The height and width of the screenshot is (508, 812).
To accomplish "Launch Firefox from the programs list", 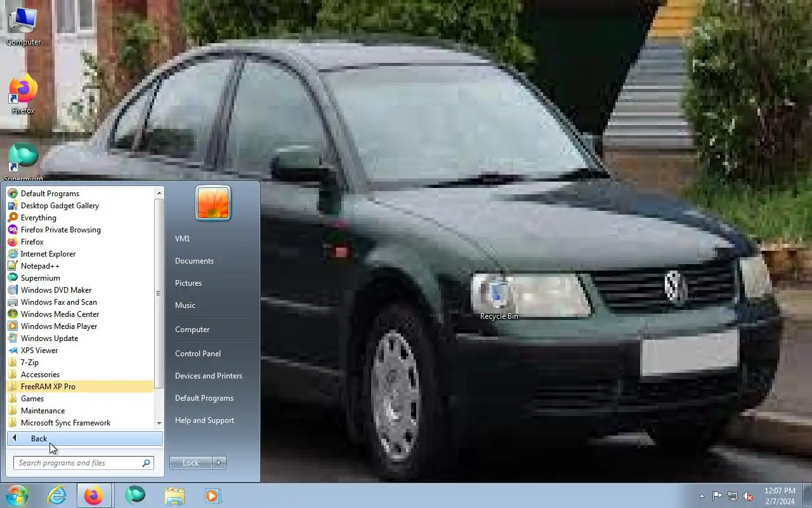I will coord(80,242).
